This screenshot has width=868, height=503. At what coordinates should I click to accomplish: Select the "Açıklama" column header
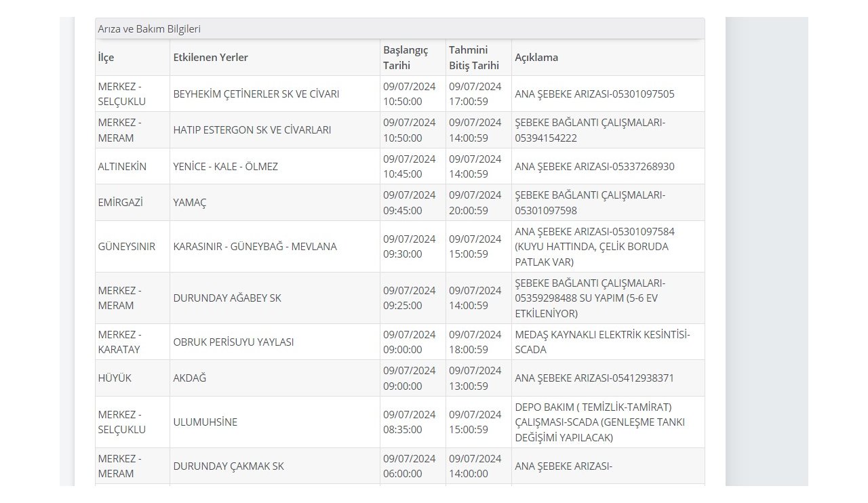536,58
